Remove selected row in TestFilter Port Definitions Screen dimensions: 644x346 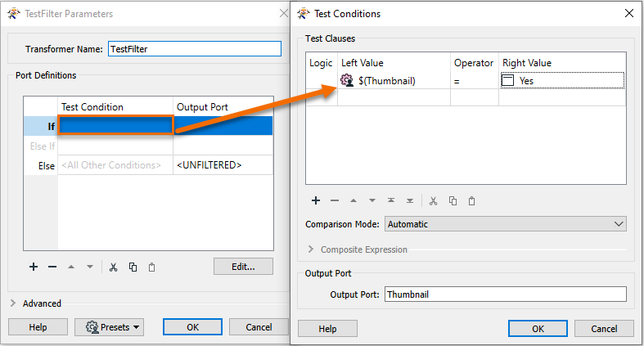pyautogui.click(x=52, y=267)
